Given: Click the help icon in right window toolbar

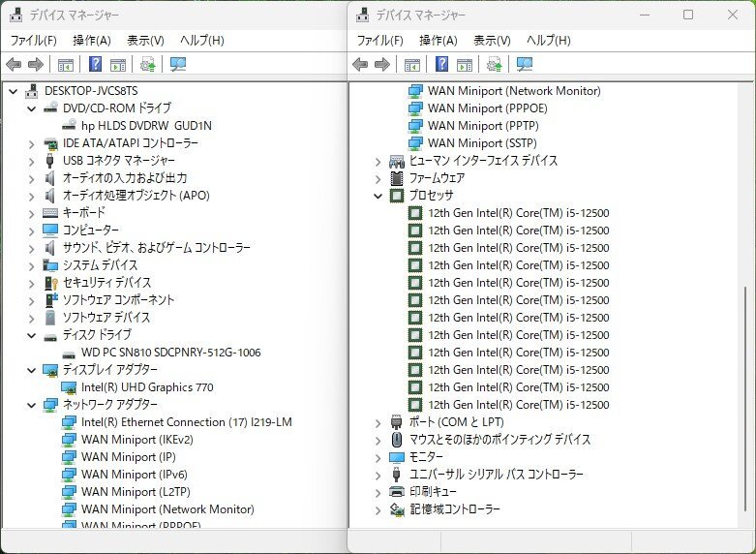Looking at the screenshot, I should tap(441, 65).
